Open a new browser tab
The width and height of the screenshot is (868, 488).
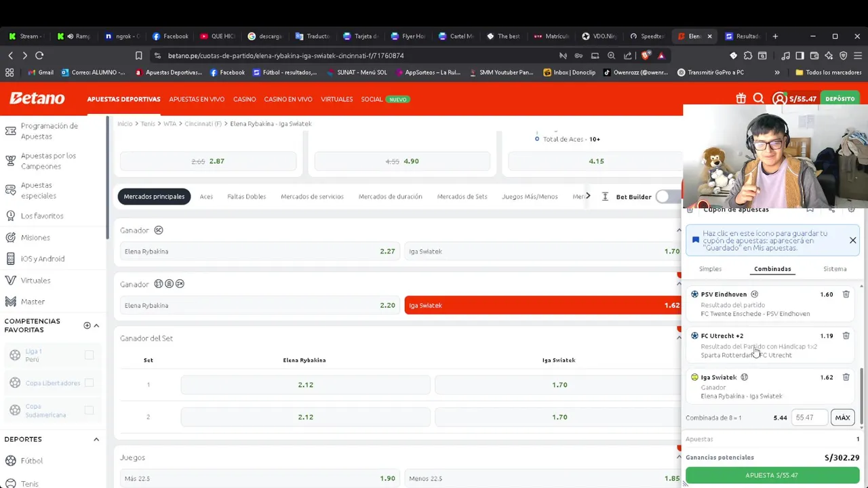[x=775, y=36]
